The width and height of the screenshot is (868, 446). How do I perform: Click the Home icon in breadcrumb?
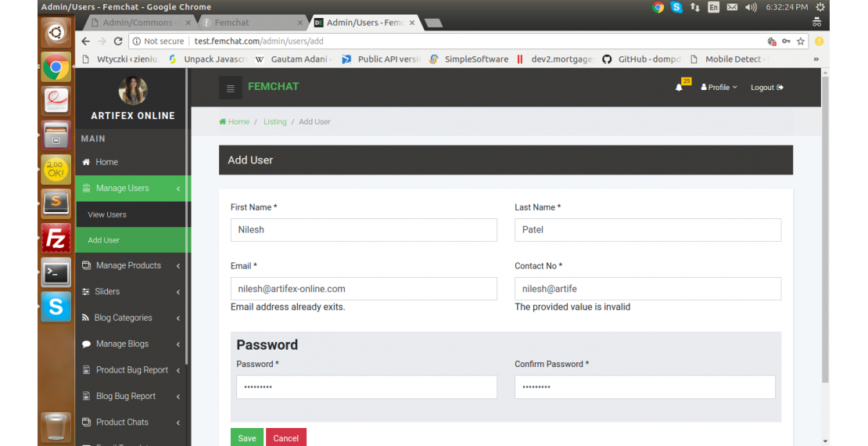[223, 122]
